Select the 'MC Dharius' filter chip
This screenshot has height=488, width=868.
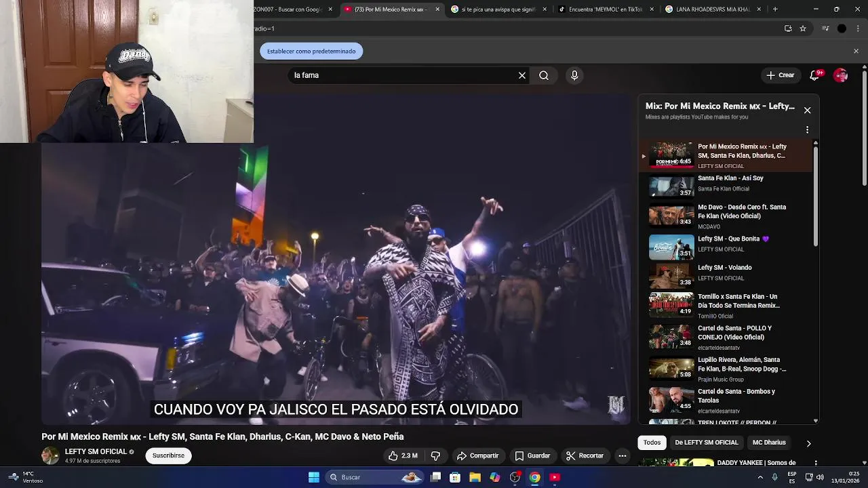pos(769,443)
